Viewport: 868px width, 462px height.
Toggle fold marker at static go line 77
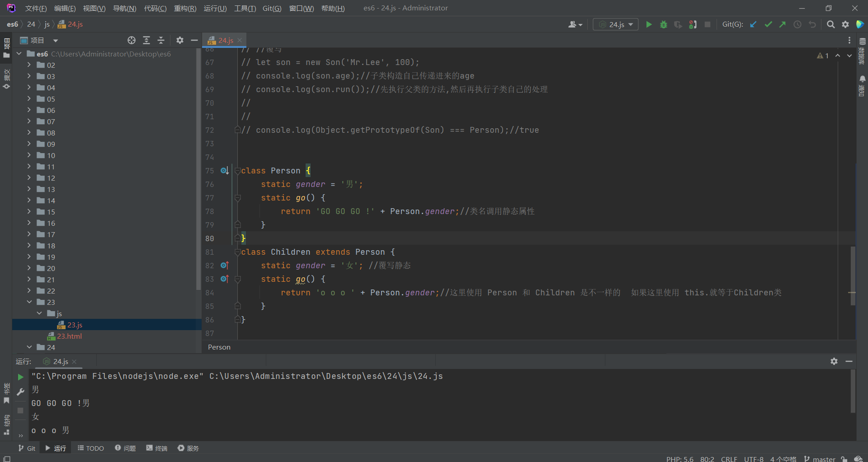coord(237,198)
